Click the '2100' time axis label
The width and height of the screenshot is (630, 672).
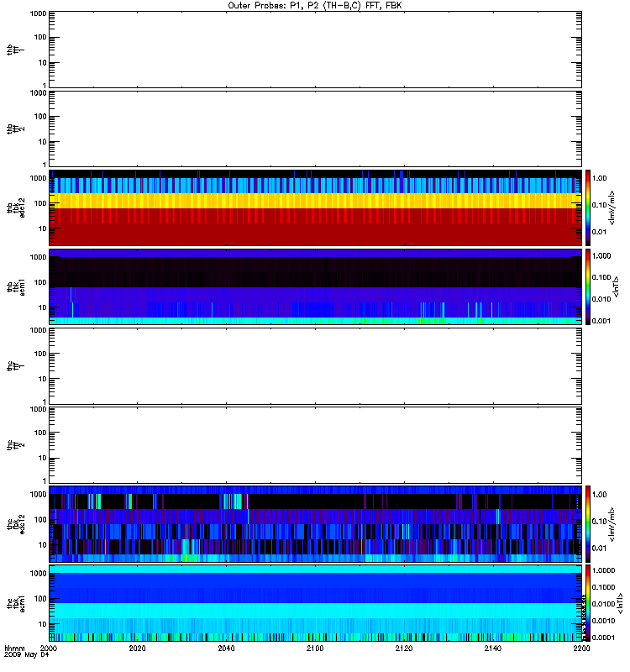coord(315,648)
